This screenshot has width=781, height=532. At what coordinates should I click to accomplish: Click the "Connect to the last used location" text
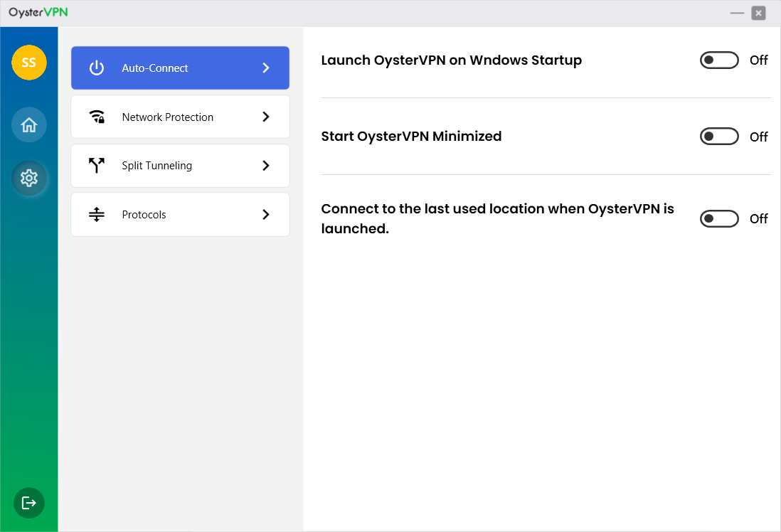pos(498,218)
